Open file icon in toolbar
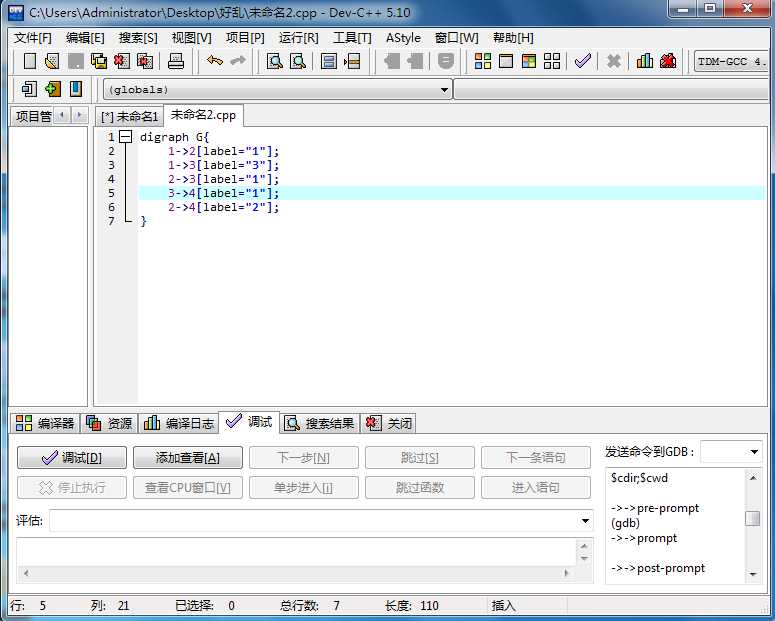Viewport: 775px width, 621px height. tap(52, 61)
